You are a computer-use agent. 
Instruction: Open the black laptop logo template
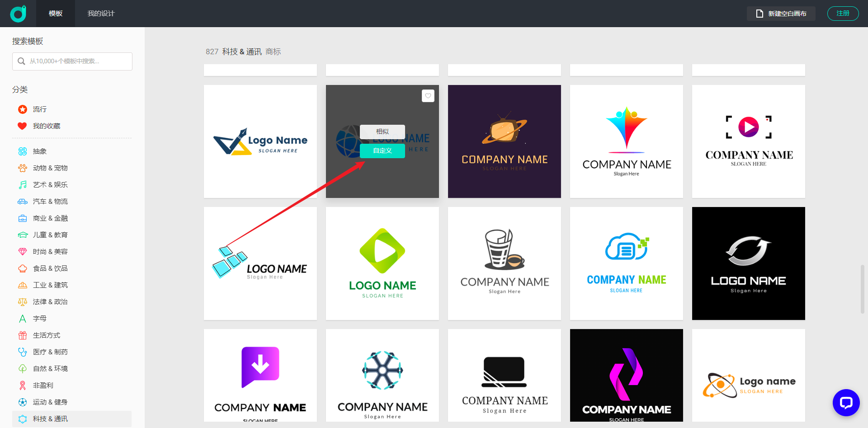click(505, 376)
